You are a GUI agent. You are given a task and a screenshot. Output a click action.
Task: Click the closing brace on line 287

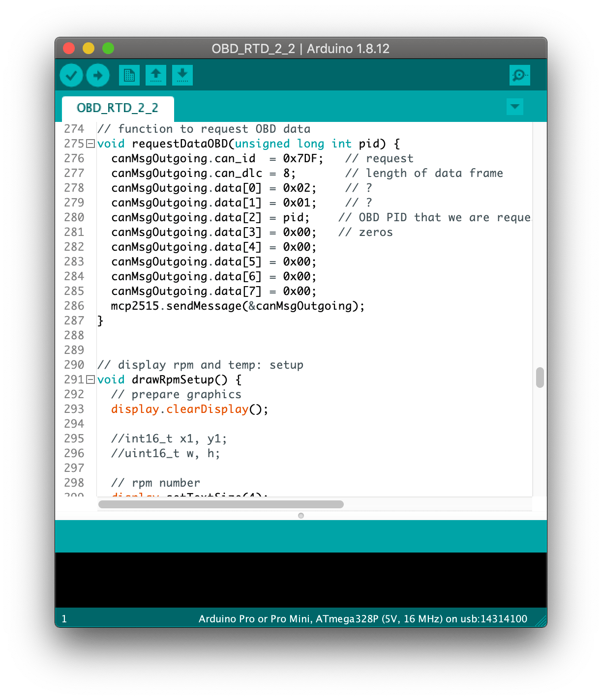pos(100,321)
